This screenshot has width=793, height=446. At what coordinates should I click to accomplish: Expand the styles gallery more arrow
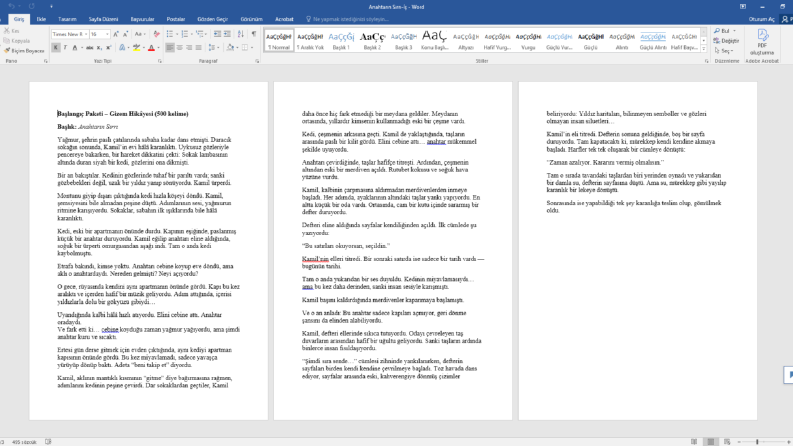coord(703,49)
